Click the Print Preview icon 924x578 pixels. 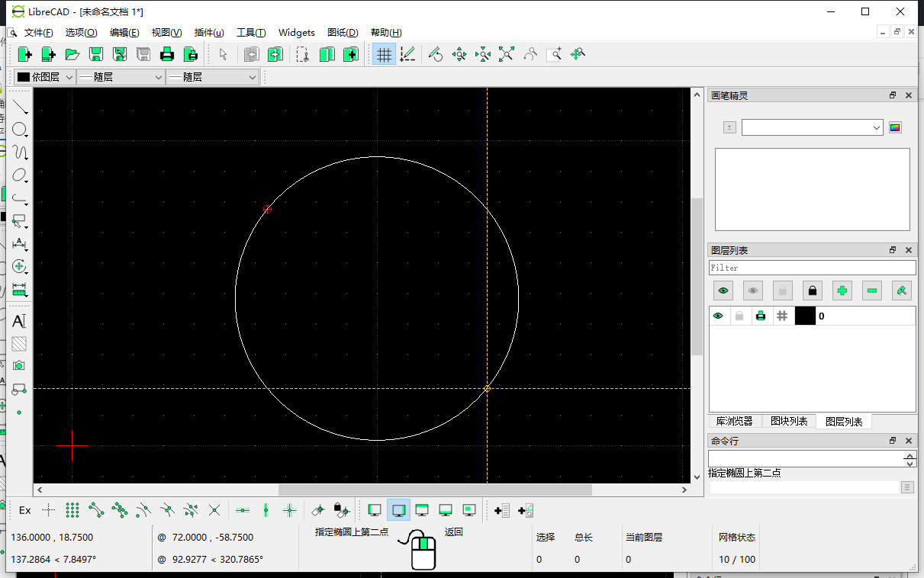click(191, 54)
